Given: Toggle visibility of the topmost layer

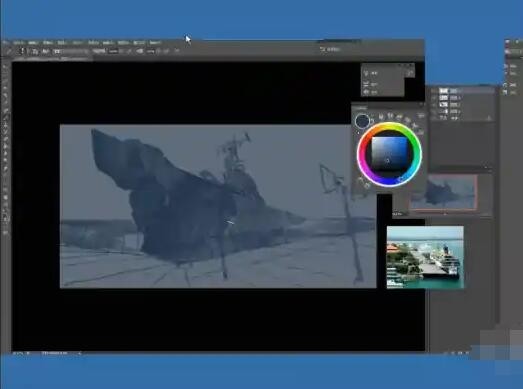Looking at the screenshot, I should point(434,91).
